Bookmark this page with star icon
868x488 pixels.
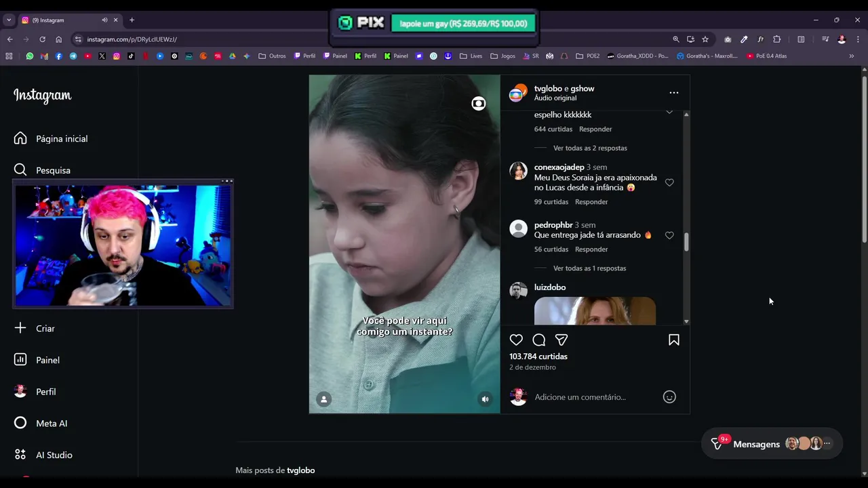[705, 39]
